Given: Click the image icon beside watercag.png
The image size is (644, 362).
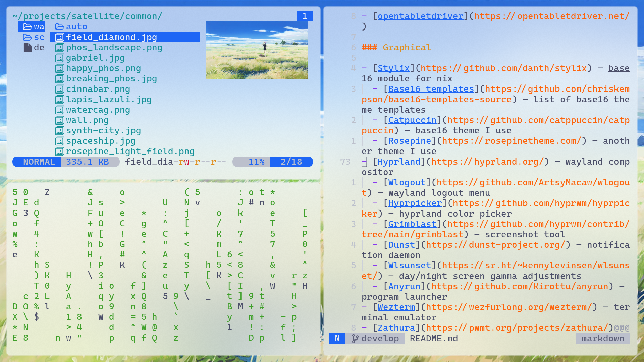Looking at the screenshot, I should tap(60, 110).
